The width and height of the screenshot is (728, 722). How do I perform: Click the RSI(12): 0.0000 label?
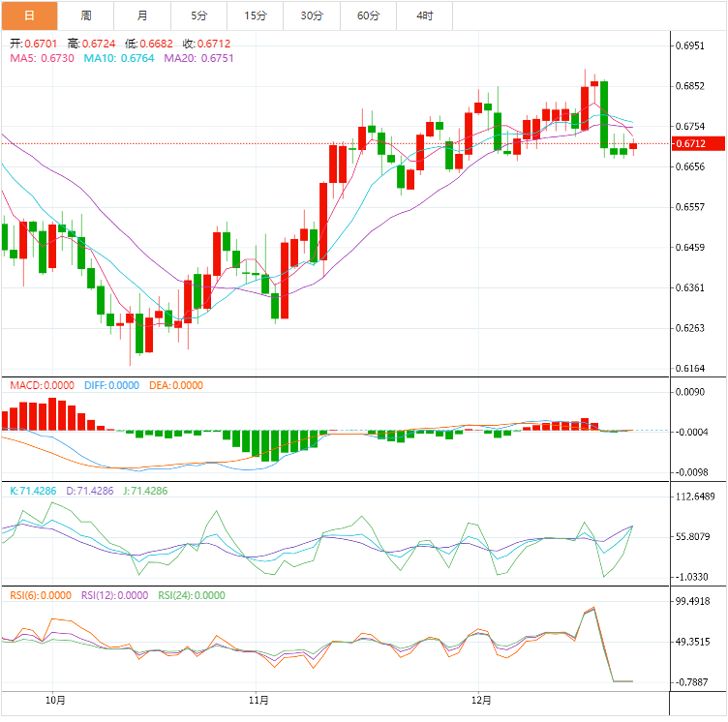pyautogui.click(x=114, y=595)
